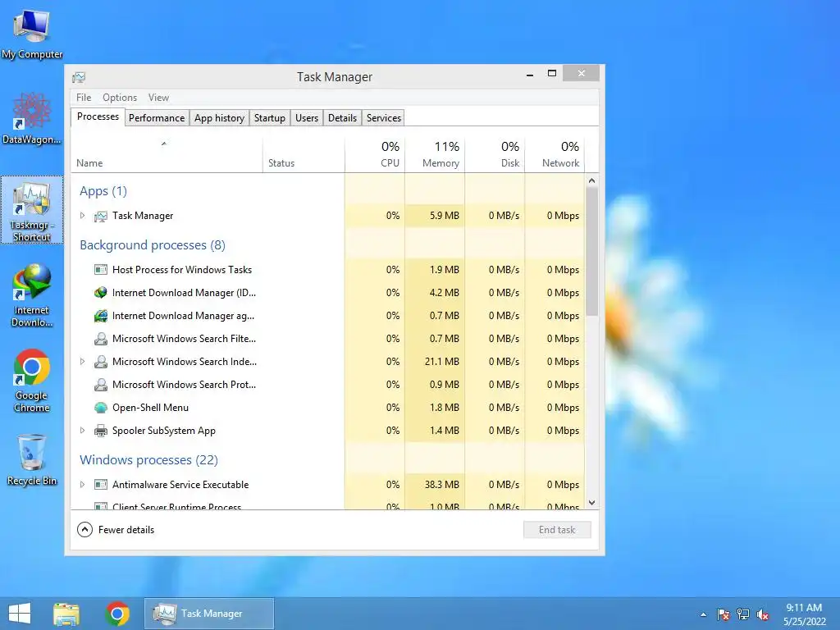The width and height of the screenshot is (840, 630).
Task: Switch to the Startup tab
Action: (269, 118)
